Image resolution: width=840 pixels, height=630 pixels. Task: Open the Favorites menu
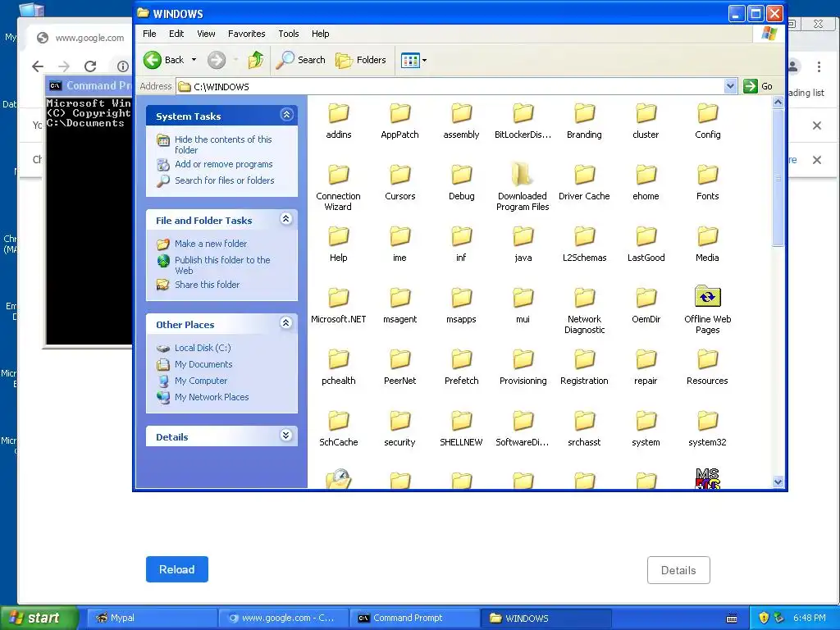(246, 34)
